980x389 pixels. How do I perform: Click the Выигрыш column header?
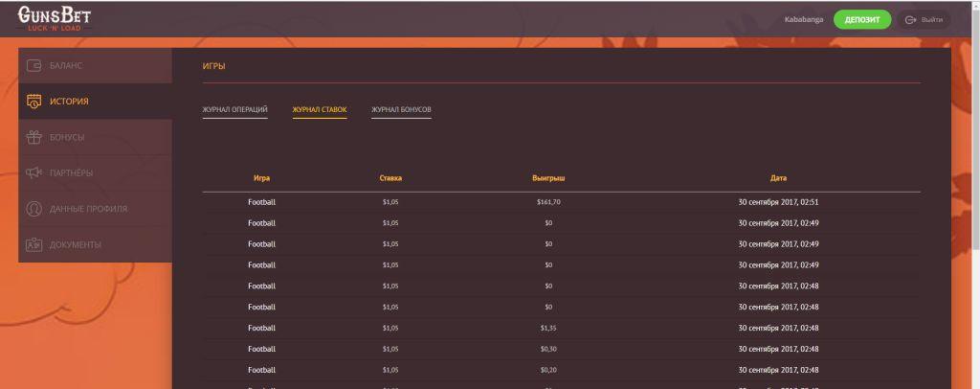(548, 178)
